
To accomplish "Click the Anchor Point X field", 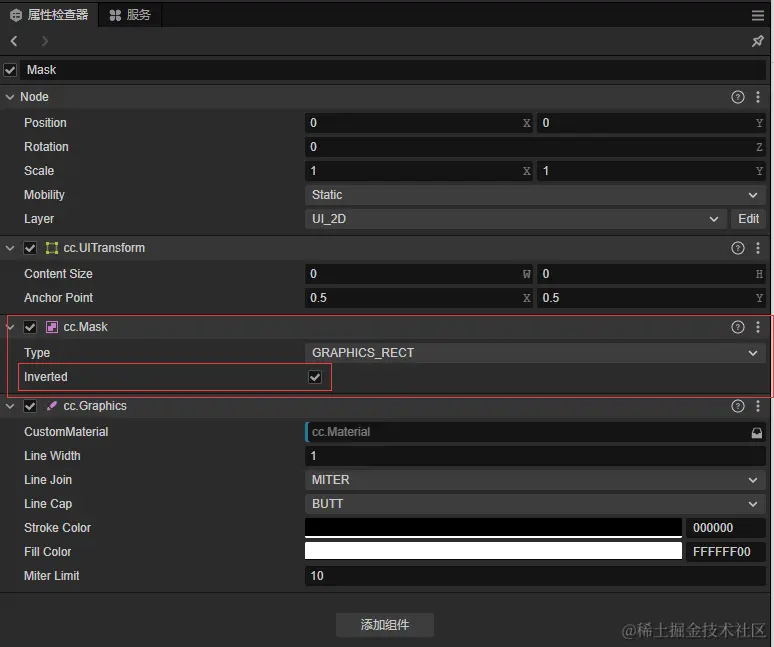I will (419, 298).
